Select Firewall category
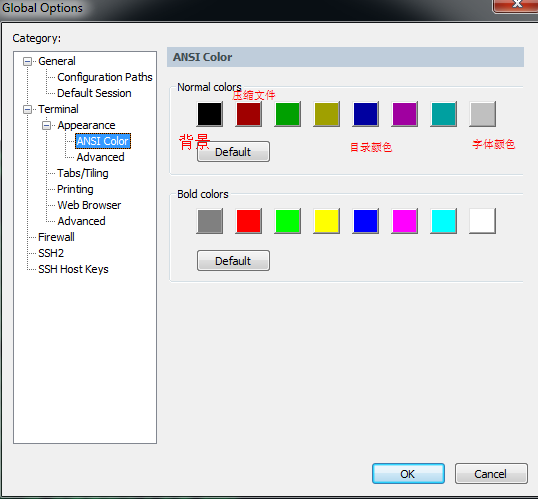This screenshot has height=499, width=538. [56, 237]
